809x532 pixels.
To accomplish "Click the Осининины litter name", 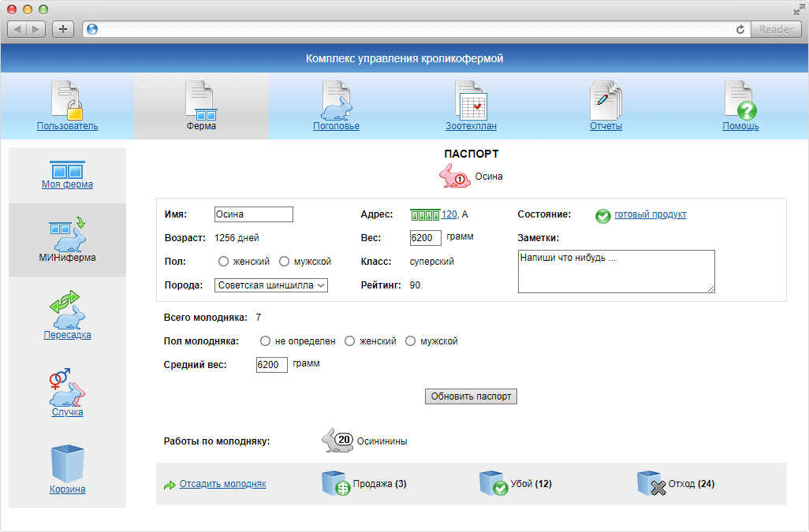I will pos(382,441).
